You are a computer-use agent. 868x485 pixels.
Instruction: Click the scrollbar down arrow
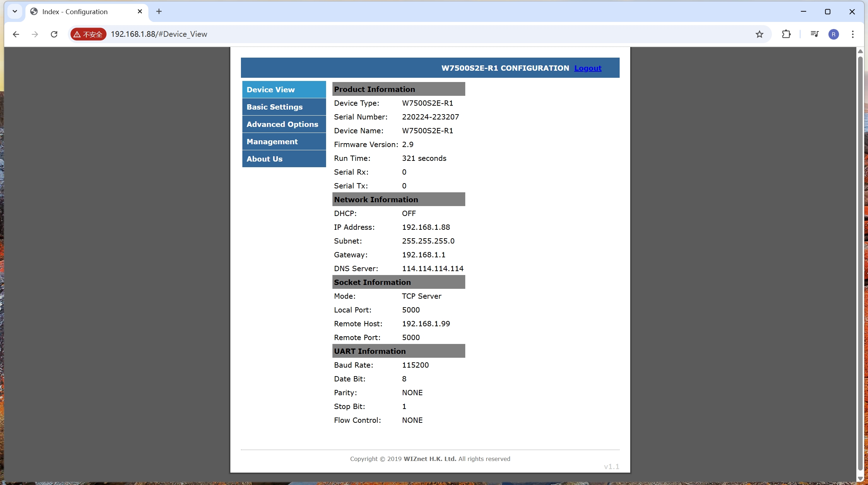pyautogui.click(x=860, y=478)
